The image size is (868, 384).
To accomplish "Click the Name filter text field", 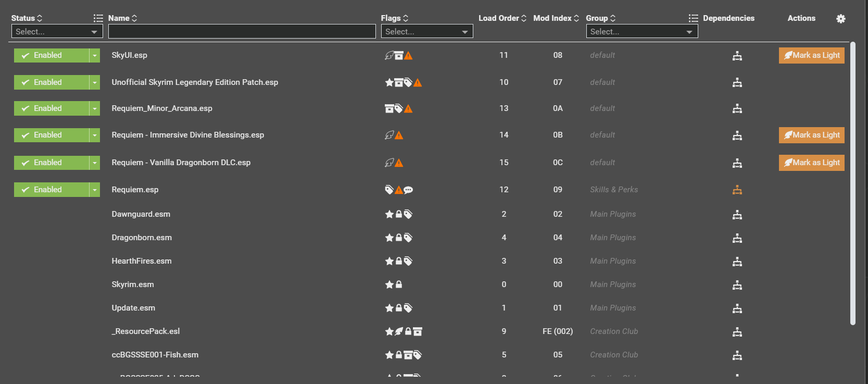I will click(242, 32).
